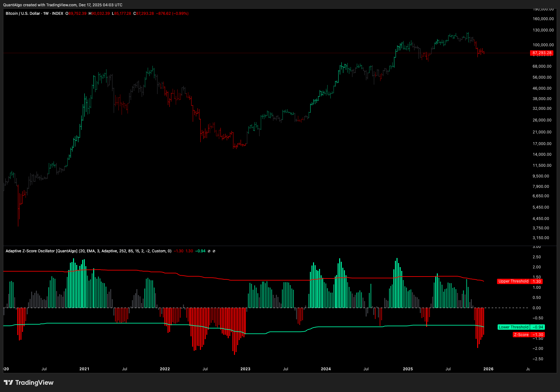
Task: Click 100,000.00 on the price axis
Action: point(543,45)
